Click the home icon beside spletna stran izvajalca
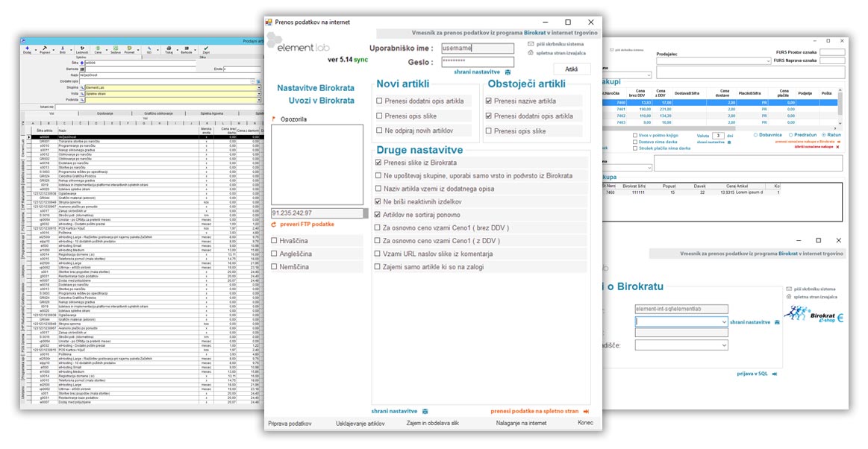 [x=531, y=53]
